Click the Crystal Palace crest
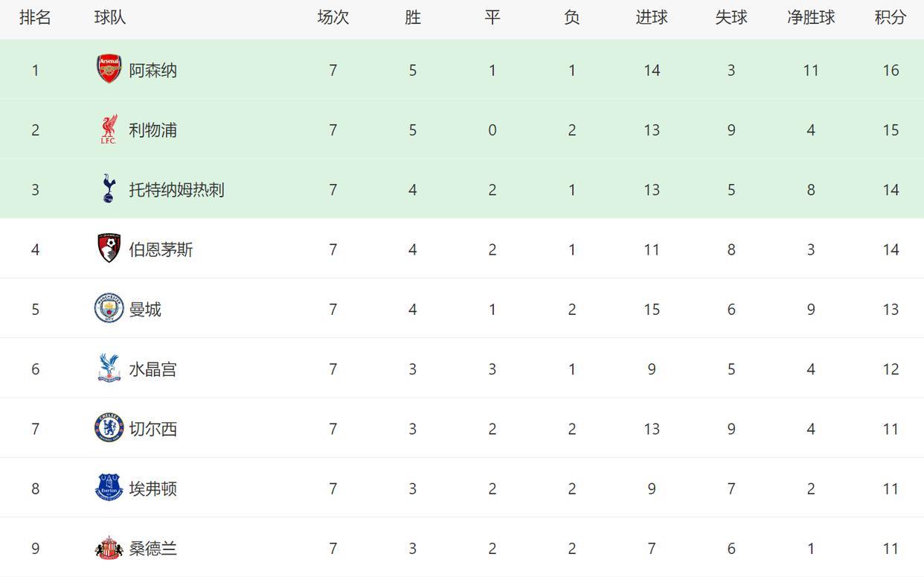 [109, 369]
